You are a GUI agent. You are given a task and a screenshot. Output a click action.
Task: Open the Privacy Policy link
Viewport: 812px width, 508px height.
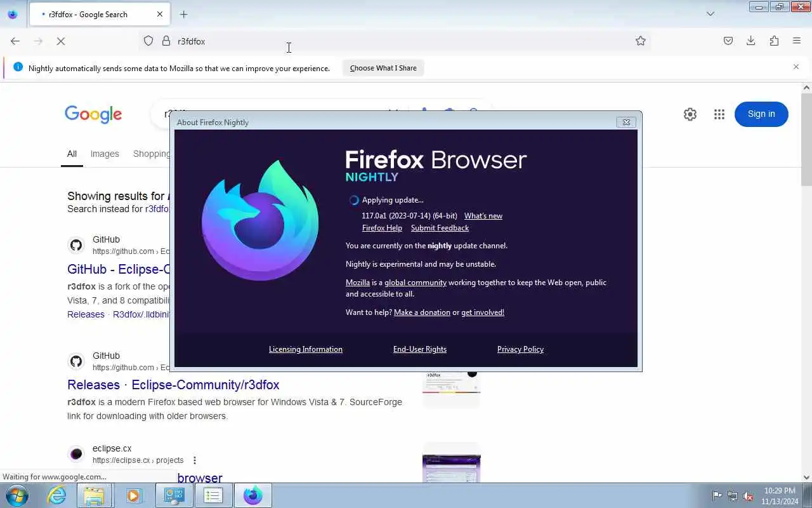click(x=520, y=349)
